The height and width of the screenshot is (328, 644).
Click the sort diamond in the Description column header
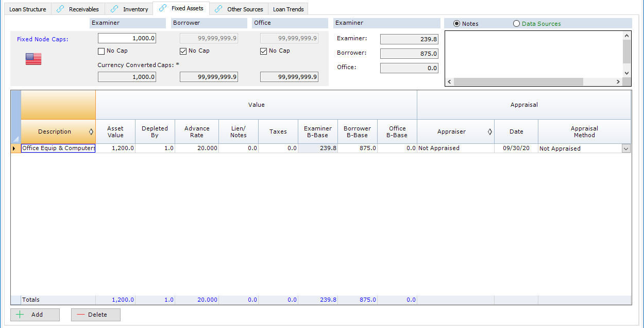pos(90,132)
